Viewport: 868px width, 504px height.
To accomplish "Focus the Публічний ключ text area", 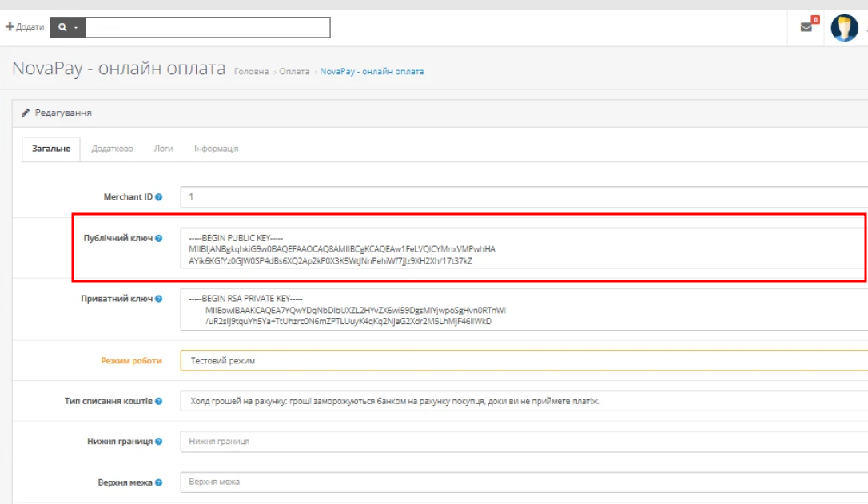I will click(524, 248).
